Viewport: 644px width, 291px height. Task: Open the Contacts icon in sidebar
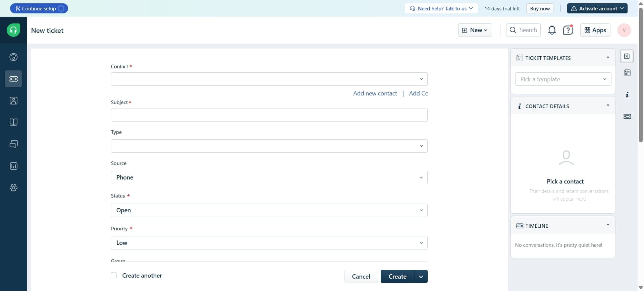13,100
